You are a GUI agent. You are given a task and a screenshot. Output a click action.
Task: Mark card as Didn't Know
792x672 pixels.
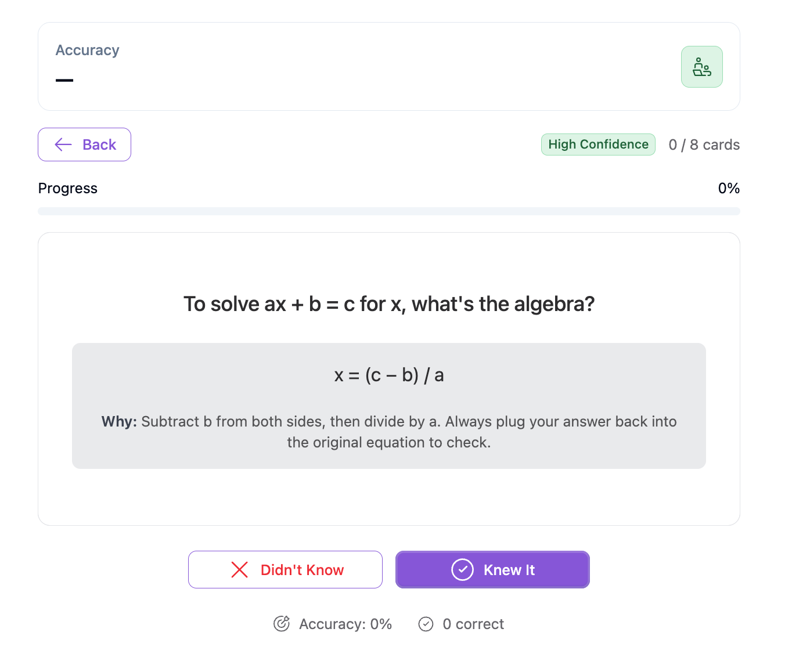[285, 569]
